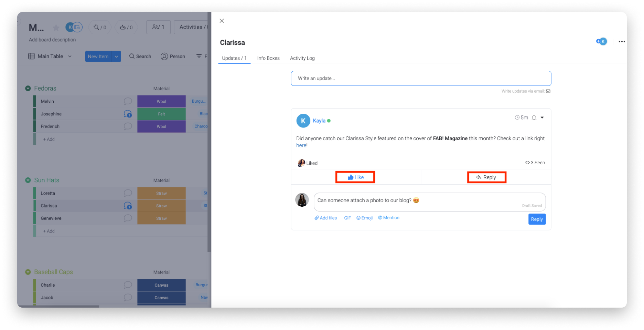This screenshot has height=330, width=644.
Task: Open Genevieve's conversation bubble
Action: coord(128,218)
